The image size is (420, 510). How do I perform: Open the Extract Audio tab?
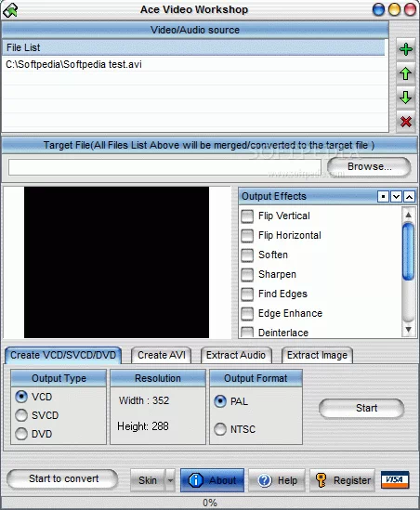coord(236,355)
